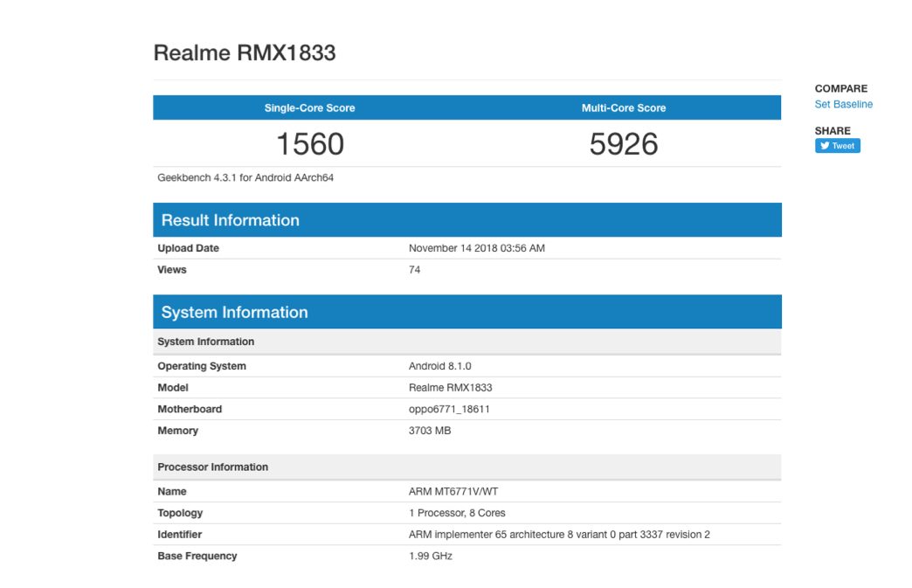912x588 pixels.
Task: Click the Topology value 1 Processor, 8 Cores
Action: click(457, 513)
